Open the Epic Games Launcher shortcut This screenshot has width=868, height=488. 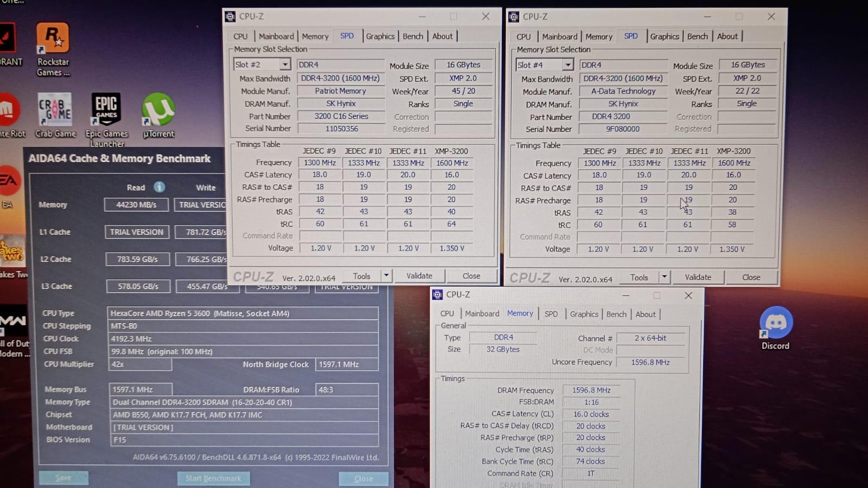pos(106,119)
